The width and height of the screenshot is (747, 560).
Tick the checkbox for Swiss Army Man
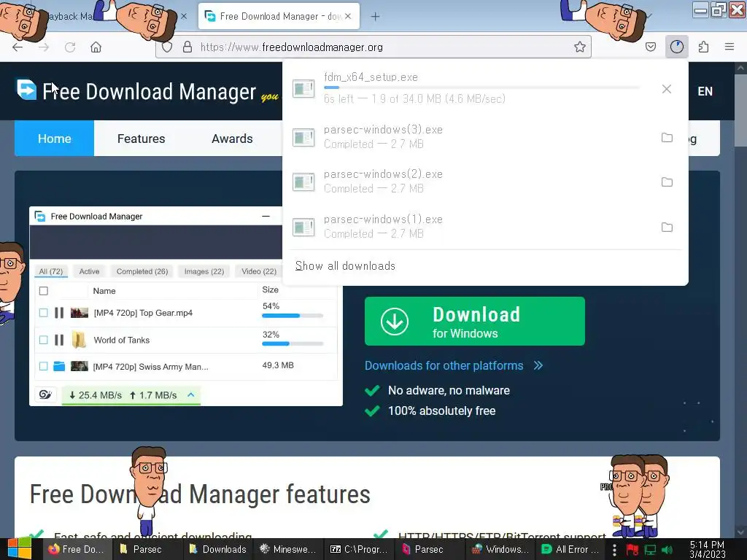(x=43, y=366)
